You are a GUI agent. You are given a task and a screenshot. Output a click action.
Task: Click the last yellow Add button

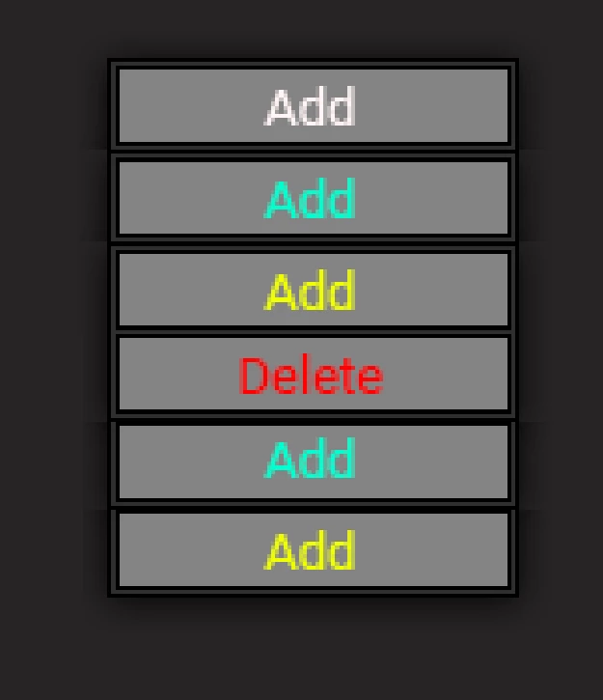pos(314,549)
